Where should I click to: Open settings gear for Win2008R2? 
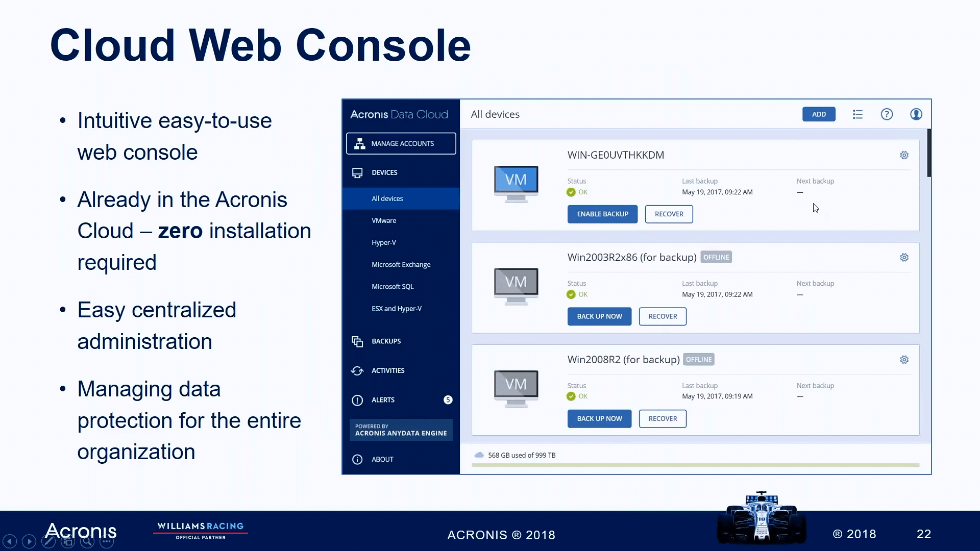[904, 360]
